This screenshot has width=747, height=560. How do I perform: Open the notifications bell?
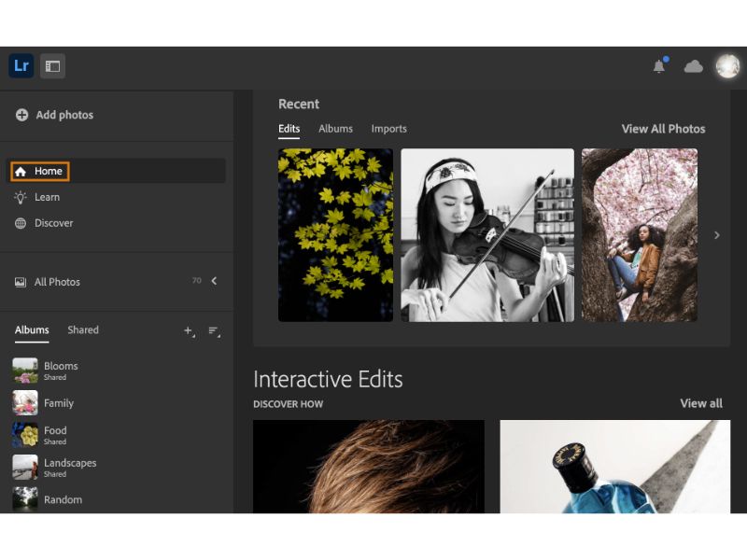pos(659,66)
